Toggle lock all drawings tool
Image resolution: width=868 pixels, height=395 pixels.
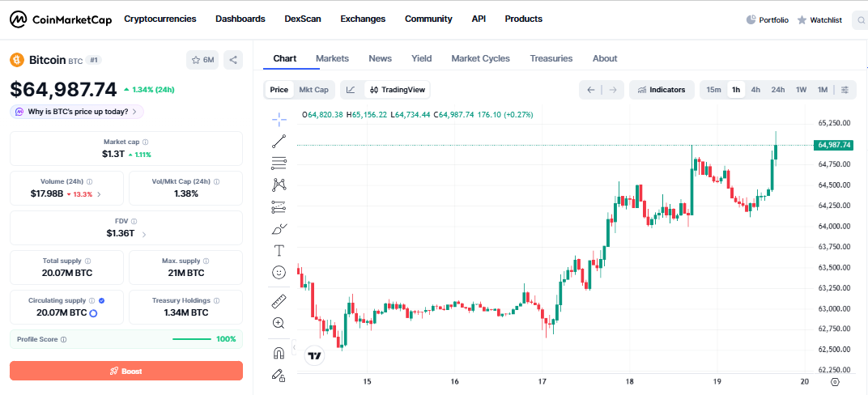(x=279, y=375)
